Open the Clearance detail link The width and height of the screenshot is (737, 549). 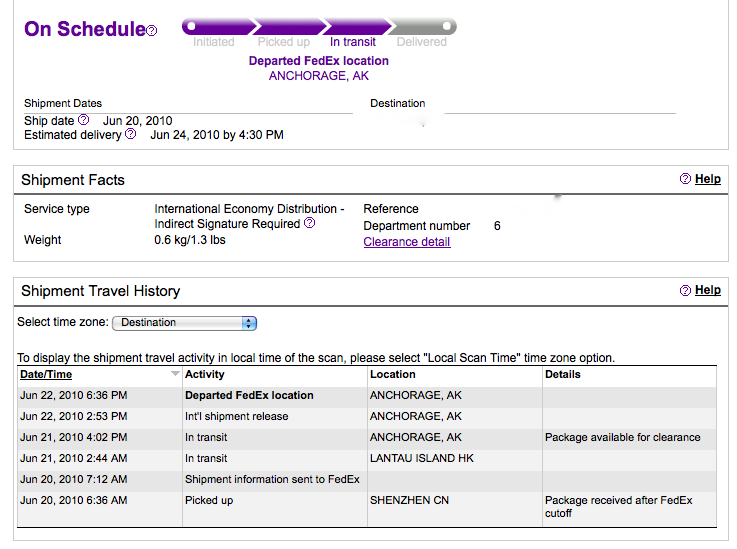point(407,242)
